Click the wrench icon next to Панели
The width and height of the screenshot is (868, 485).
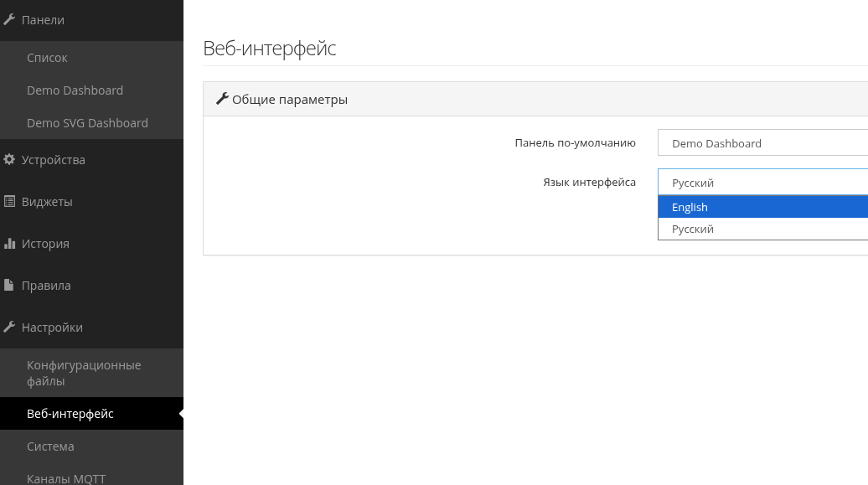[9, 20]
